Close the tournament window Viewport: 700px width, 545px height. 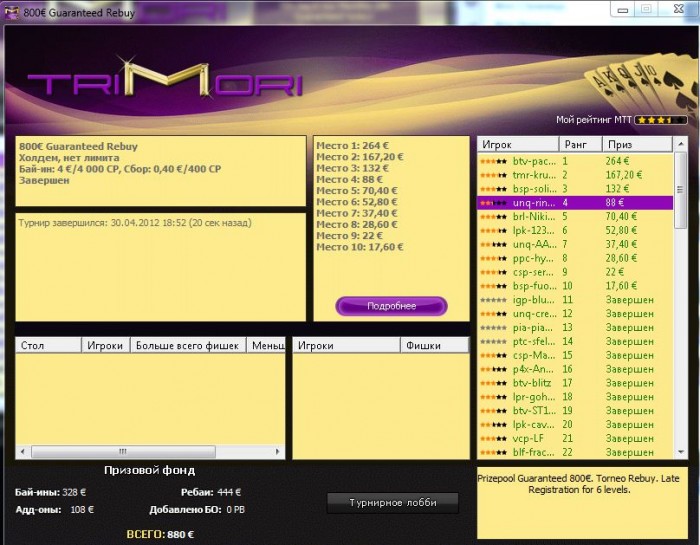(678, 9)
